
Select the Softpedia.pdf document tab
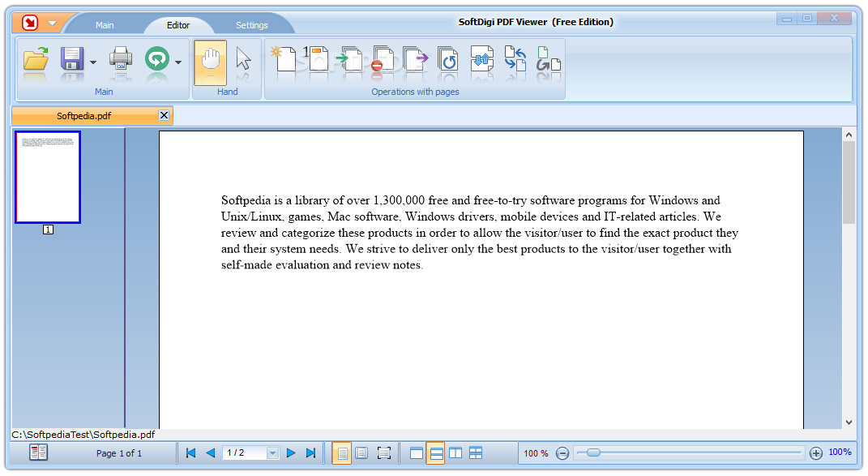(84, 116)
